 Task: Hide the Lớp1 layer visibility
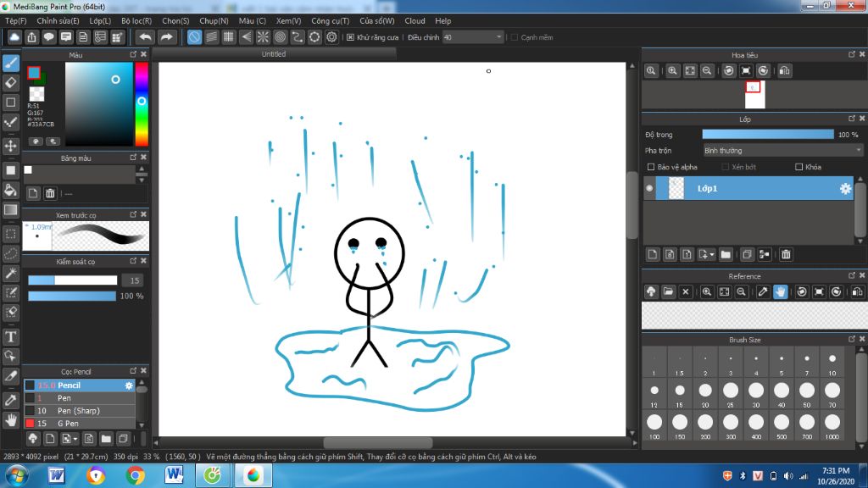[649, 188]
